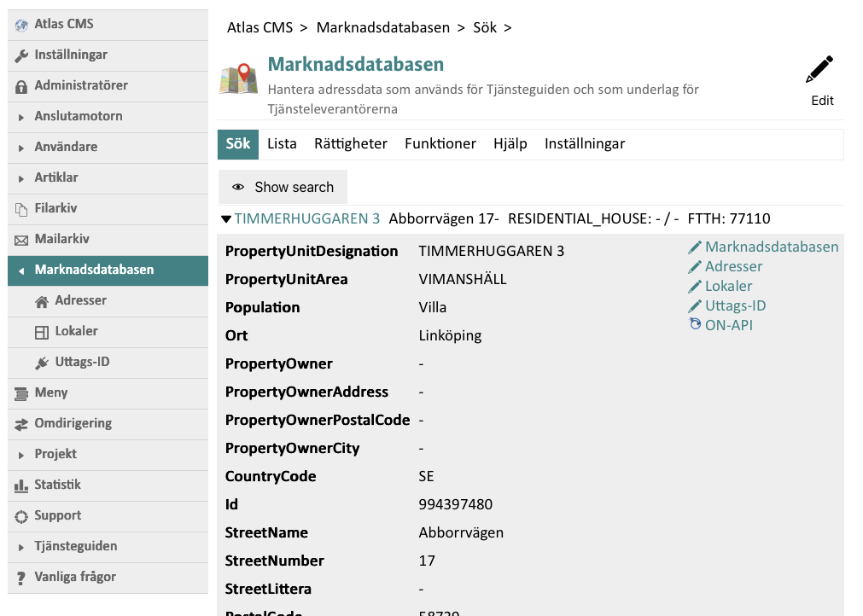Switch to the Lista tab
Viewport: 863px width, 616px height.
tap(282, 144)
